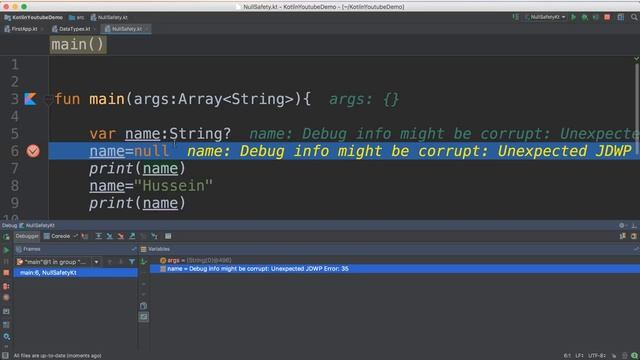Click the Variables panel header

[389, 249]
